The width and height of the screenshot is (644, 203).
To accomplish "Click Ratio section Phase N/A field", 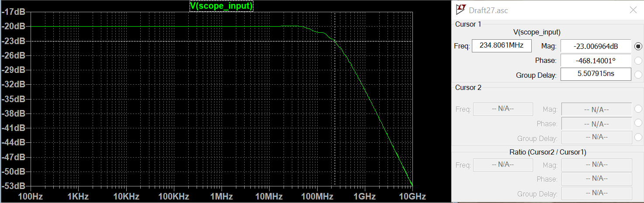I will [596, 179].
